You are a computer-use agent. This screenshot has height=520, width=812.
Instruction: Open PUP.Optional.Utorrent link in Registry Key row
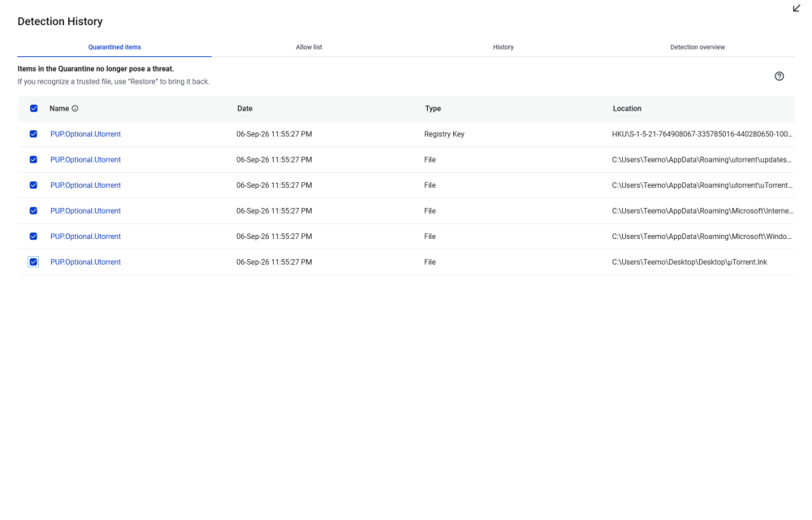click(x=85, y=133)
